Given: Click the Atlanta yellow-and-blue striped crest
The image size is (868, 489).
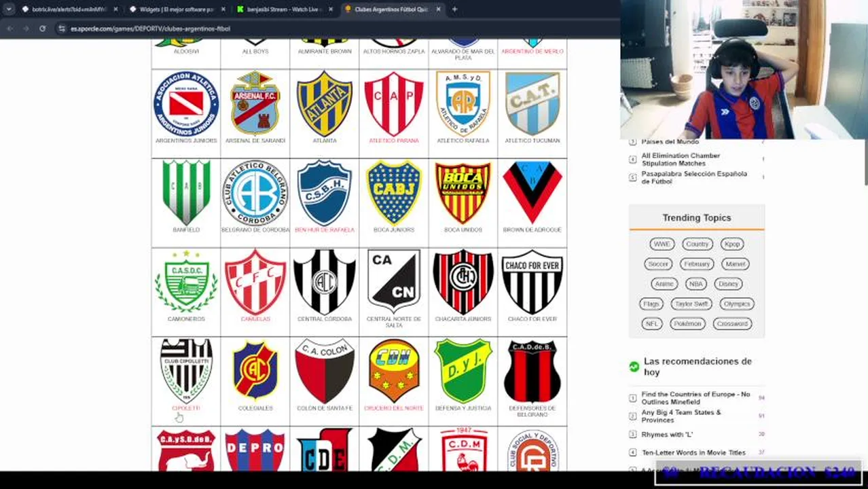Looking at the screenshot, I should pos(325,104).
